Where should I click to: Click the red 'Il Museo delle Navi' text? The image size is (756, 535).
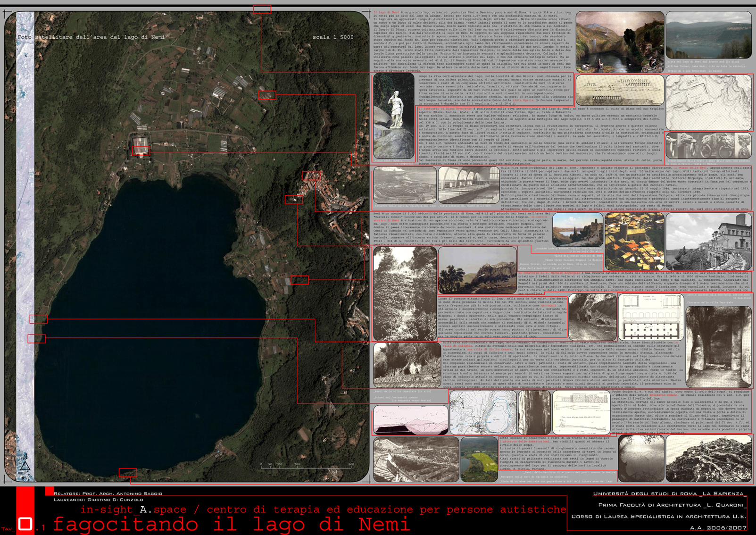692,168
